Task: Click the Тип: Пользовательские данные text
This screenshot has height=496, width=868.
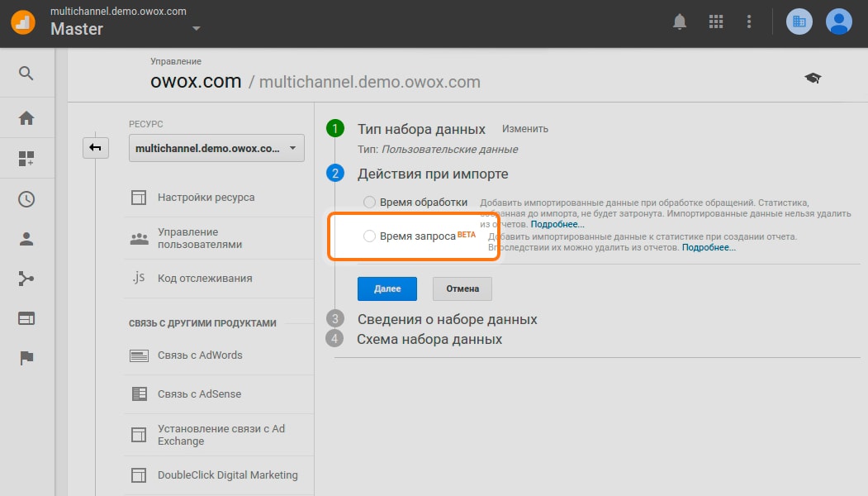Action: (438, 150)
